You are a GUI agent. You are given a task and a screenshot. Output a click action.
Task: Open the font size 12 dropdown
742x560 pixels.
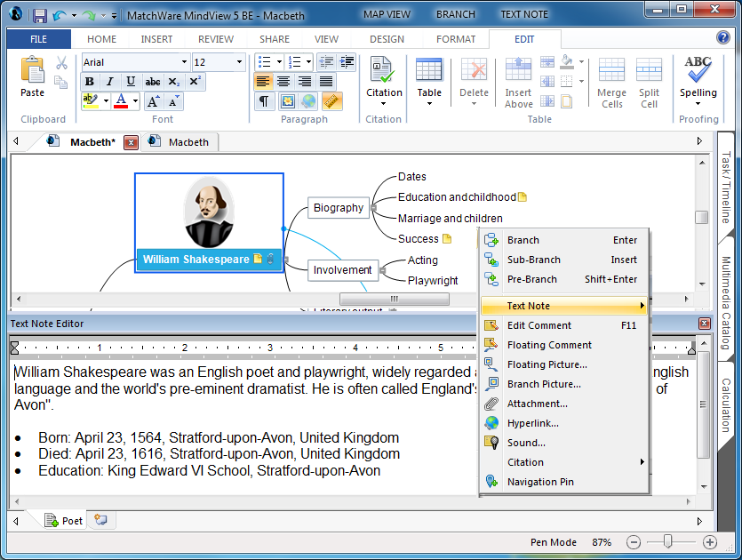pos(239,62)
